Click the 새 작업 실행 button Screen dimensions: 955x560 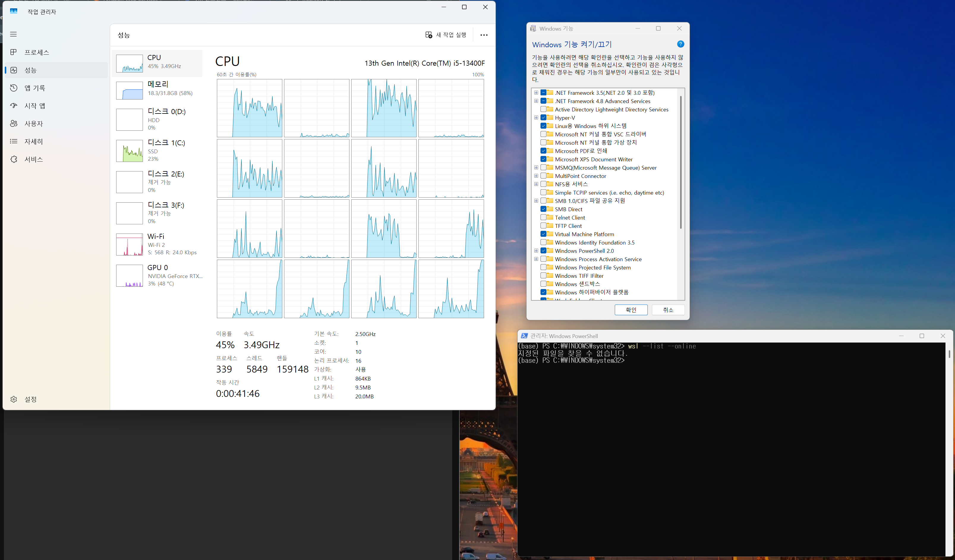pyautogui.click(x=446, y=35)
